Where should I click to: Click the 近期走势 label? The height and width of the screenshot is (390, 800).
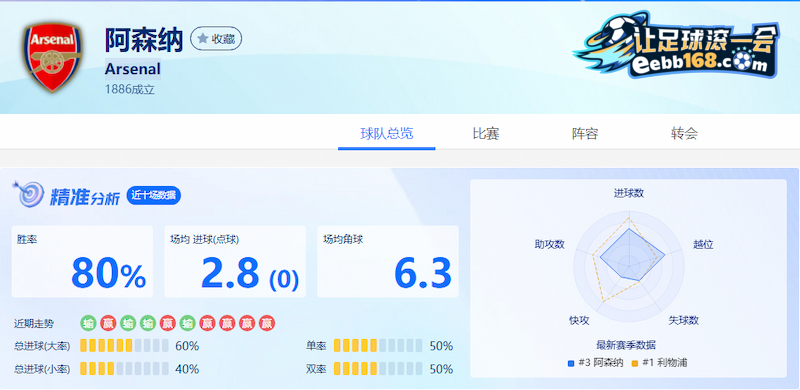tap(34, 324)
